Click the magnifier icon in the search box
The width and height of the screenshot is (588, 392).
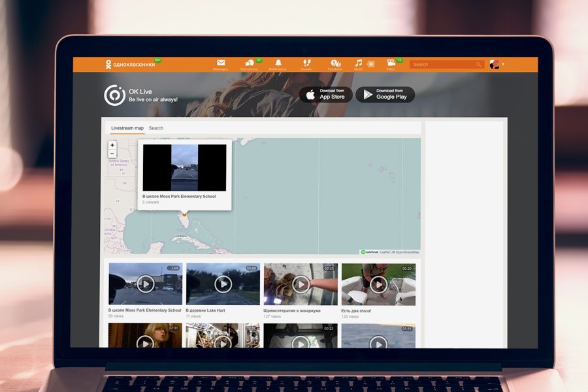click(x=478, y=65)
